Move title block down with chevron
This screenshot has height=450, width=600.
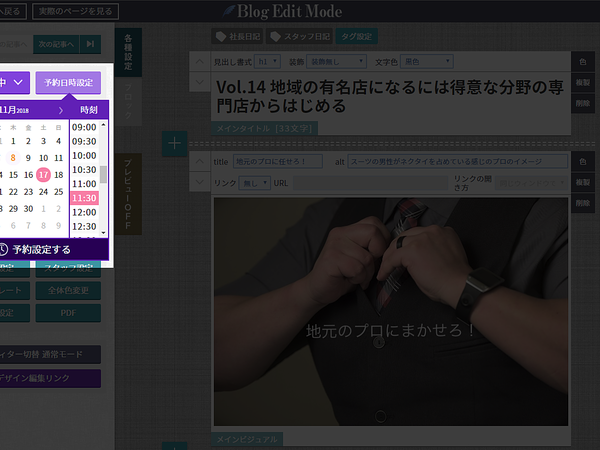tap(200, 82)
